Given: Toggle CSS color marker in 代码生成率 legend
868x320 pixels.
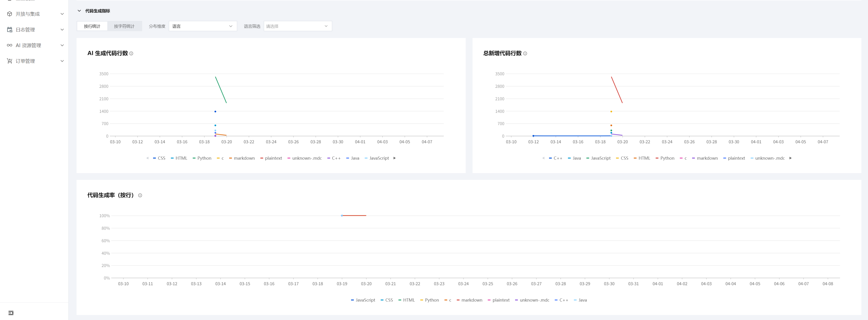Looking at the screenshot, I should coord(382,300).
